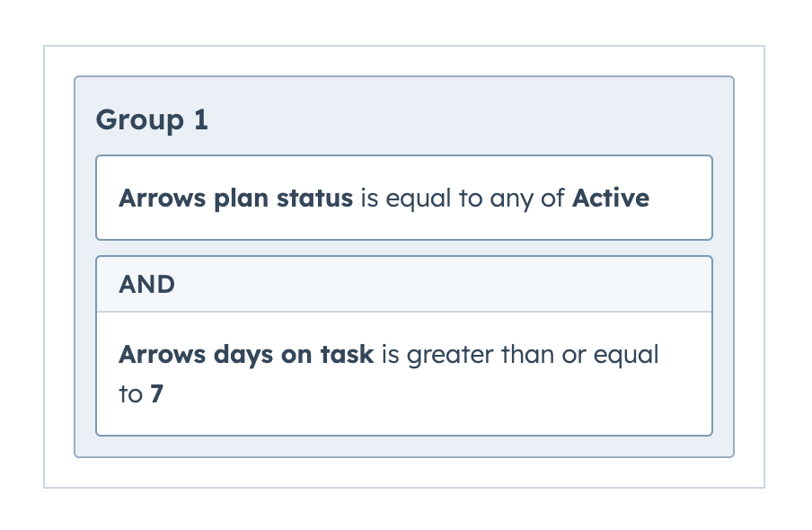Click the Group 1 heading
Image resolution: width=812 pixels, height=530 pixels.
point(152,120)
